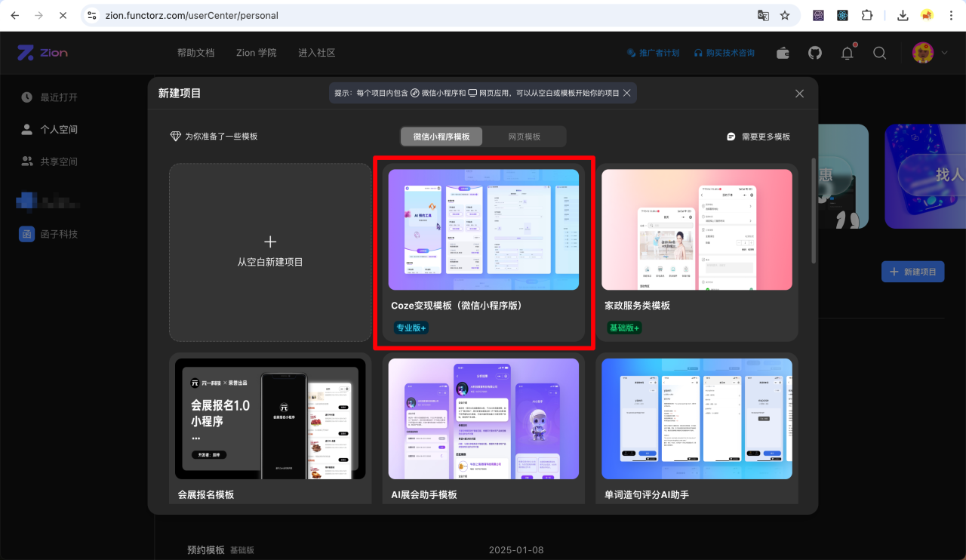Select the Coze变现模板 thumbnail
Image resolution: width=966 pixels, height=560 pixels.
point(484,229)
